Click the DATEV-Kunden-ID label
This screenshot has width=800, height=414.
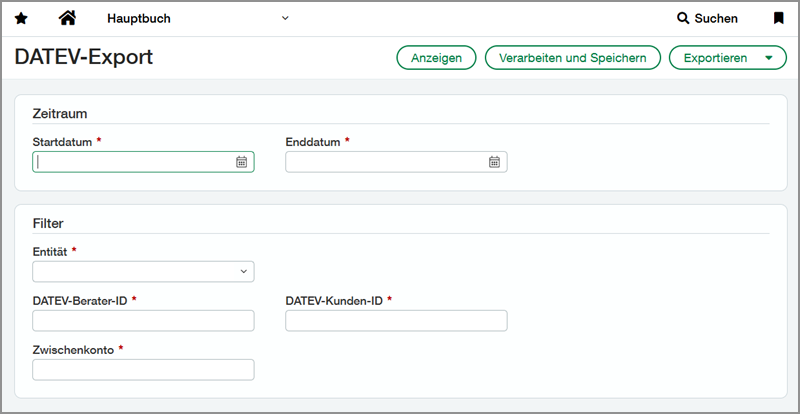tap(334, 301)
